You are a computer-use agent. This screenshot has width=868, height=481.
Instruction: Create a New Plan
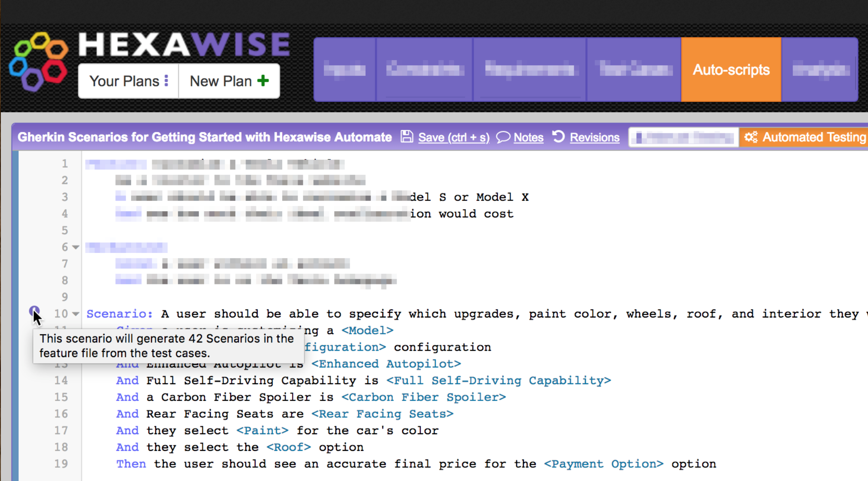[x=229, y=81]
